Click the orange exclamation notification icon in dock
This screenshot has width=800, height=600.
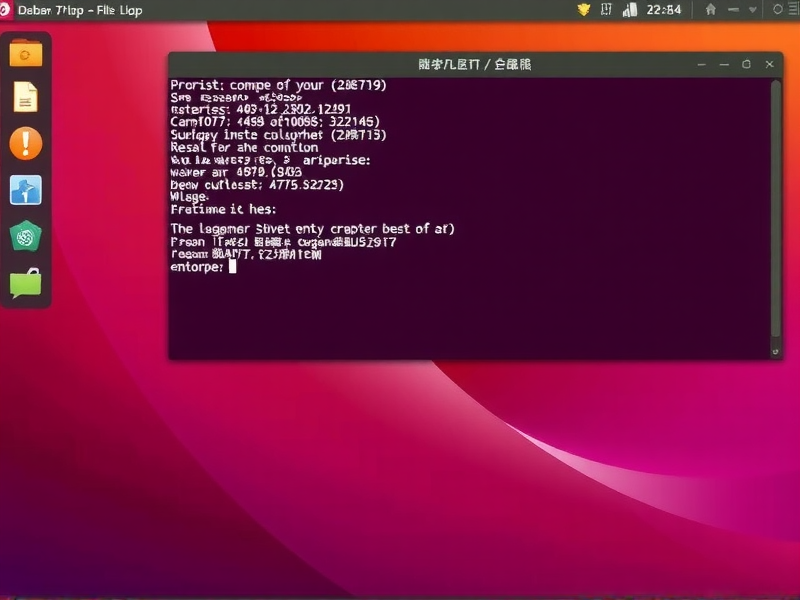click(x=25, y=142)
